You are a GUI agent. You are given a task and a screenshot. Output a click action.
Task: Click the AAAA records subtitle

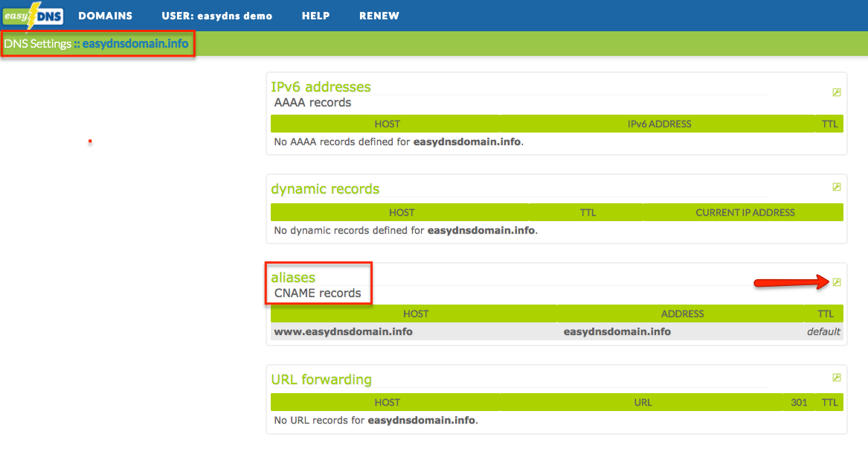click(313, 103)
